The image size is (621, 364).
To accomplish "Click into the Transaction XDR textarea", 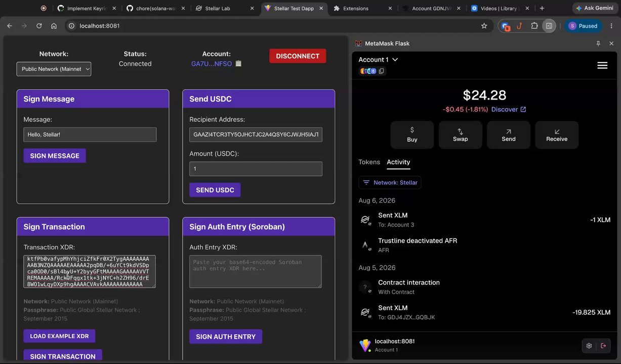I will click(90, 271).
